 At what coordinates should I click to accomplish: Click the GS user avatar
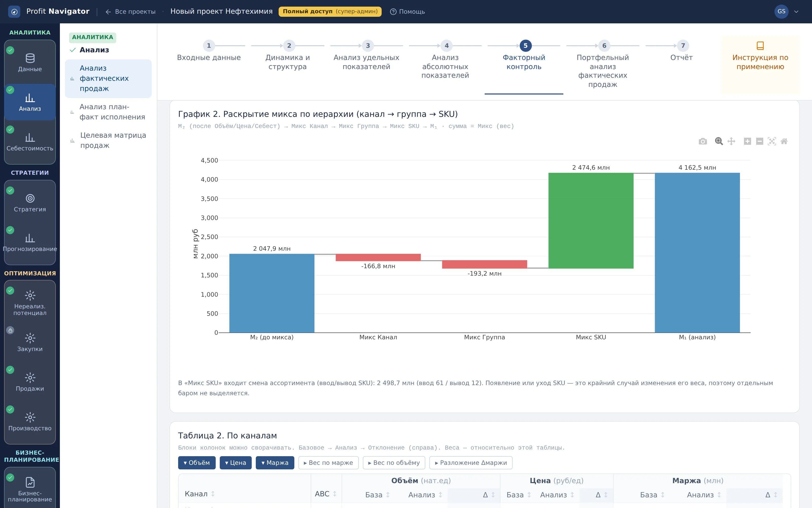click(781, 12)
